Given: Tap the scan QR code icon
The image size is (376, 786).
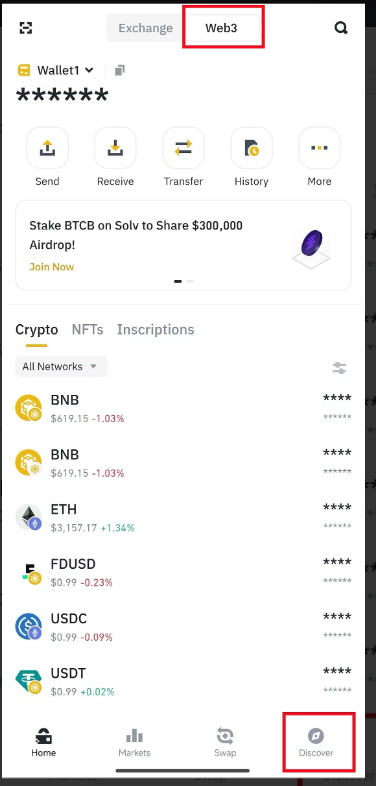Looking at the screenshot, I should point(26,28).
